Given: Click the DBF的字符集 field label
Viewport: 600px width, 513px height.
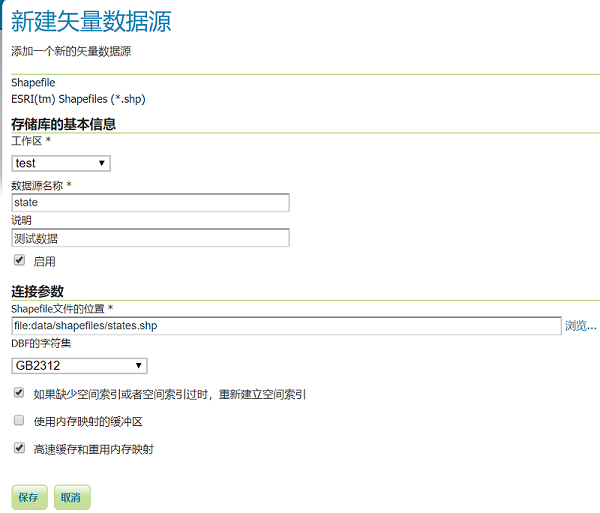Looking at the screenshot, I should click(x=41, y=344).
